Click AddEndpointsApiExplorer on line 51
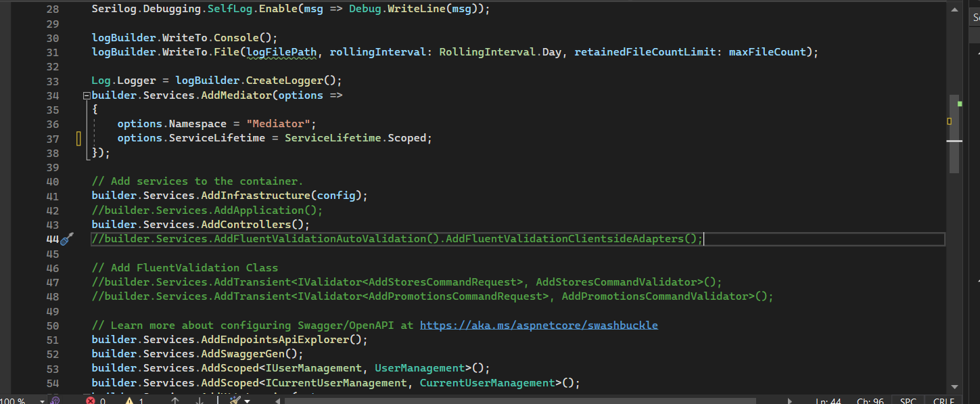The image size is (980, 404). coord(275,340)
